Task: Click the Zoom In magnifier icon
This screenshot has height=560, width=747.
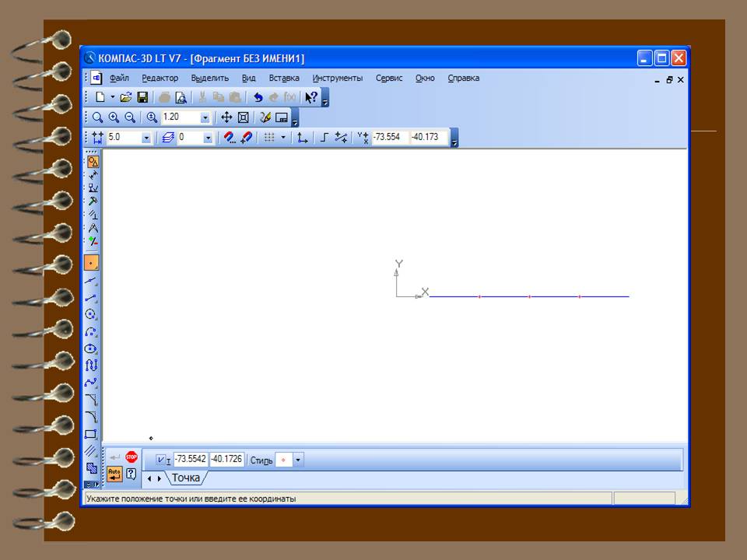Action: pos(114,117)
